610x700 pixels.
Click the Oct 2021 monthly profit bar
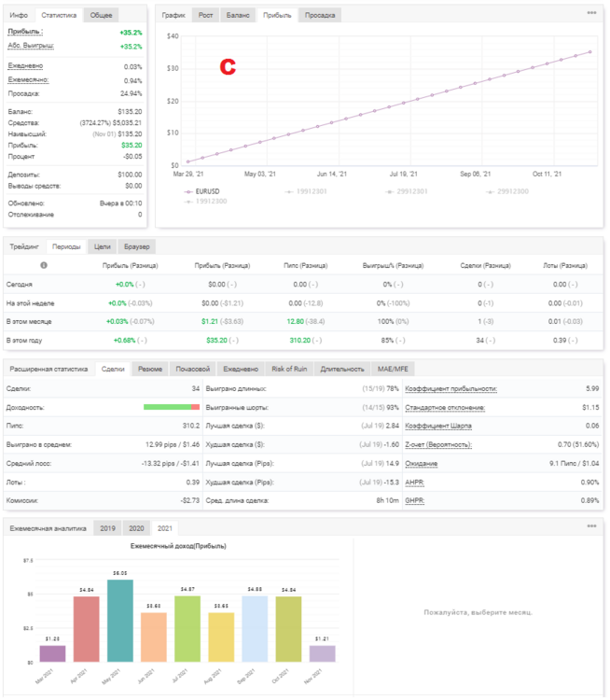pos(289,629)
